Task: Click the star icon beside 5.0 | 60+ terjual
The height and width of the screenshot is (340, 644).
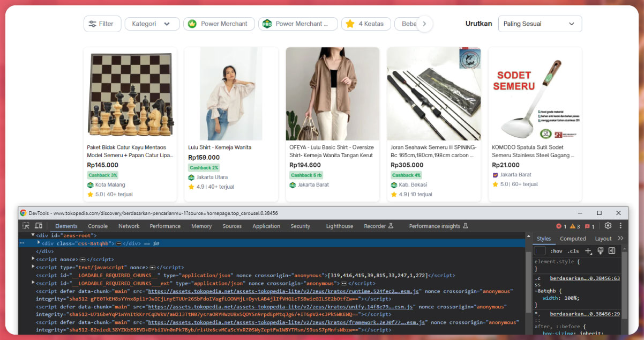Action: pos(495,184)
